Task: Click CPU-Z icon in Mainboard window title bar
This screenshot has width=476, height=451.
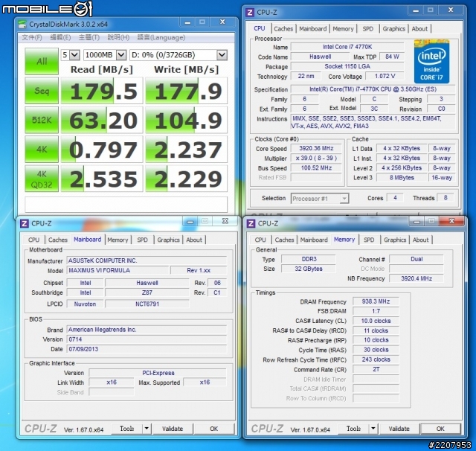Action: 25,223
